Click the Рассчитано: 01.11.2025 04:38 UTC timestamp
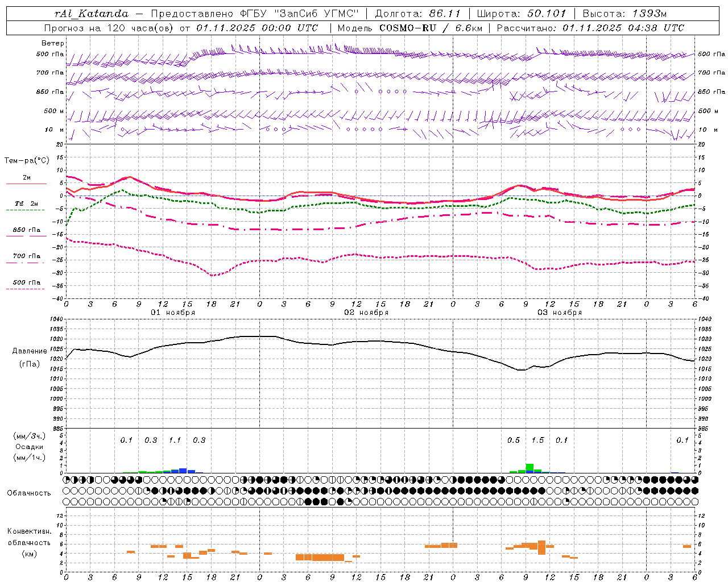 click(x=590, y=28)
